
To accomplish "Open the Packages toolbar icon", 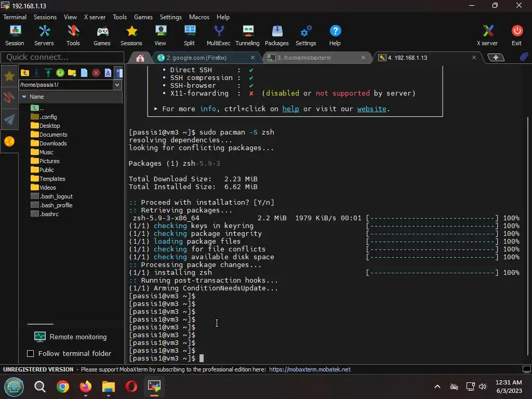I will (277, 35).
